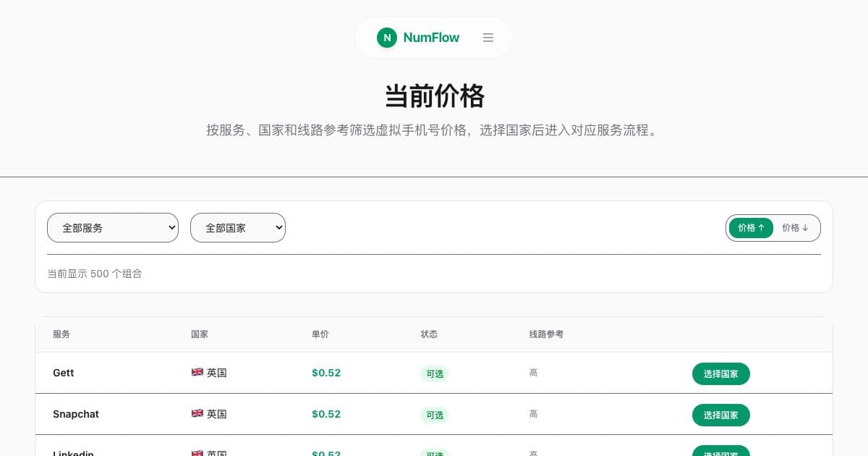868x456 pixels.
Task: Click the 线路参考 column header
Action: (x=546, y=334)
